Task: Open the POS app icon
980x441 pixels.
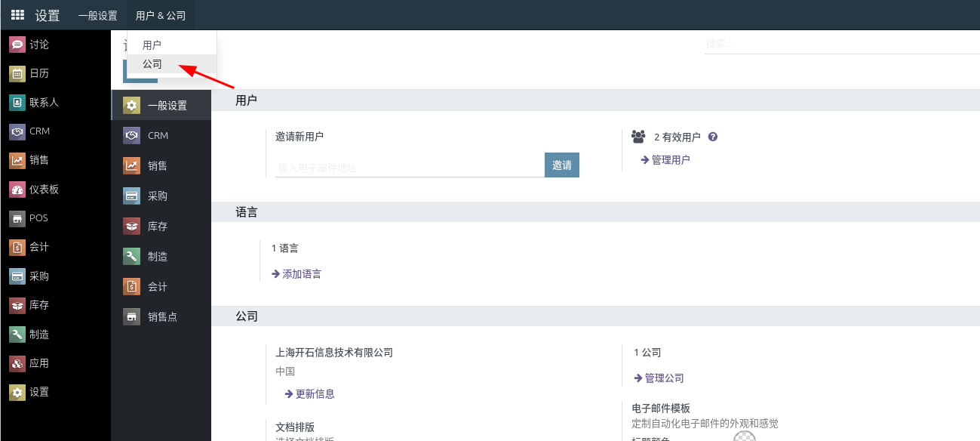Action: (x=17, y=218)
